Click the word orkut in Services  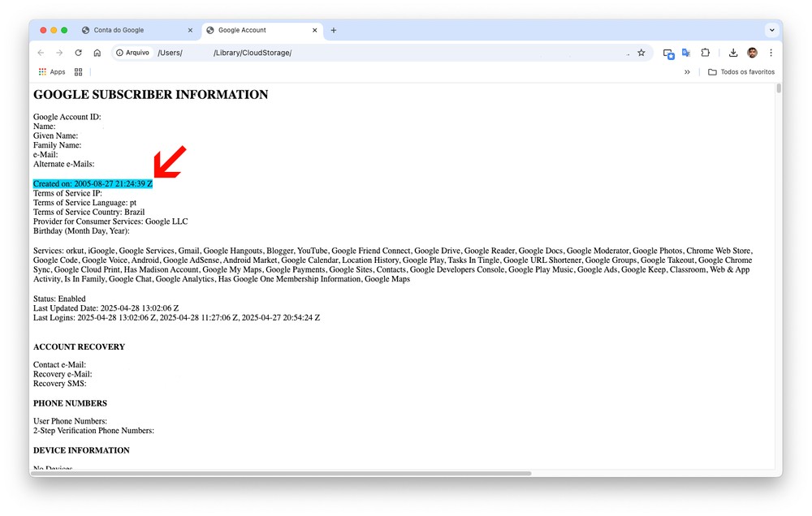click(x=75, y=251)
